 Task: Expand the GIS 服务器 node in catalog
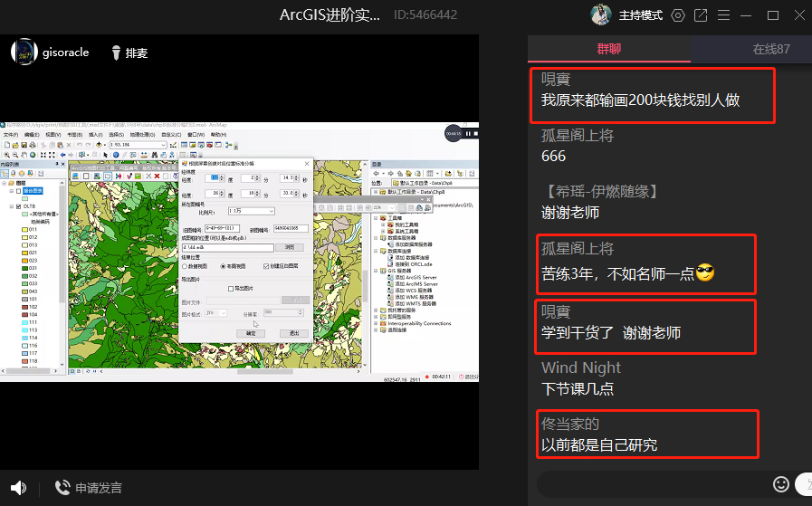[x=376, y=271]
